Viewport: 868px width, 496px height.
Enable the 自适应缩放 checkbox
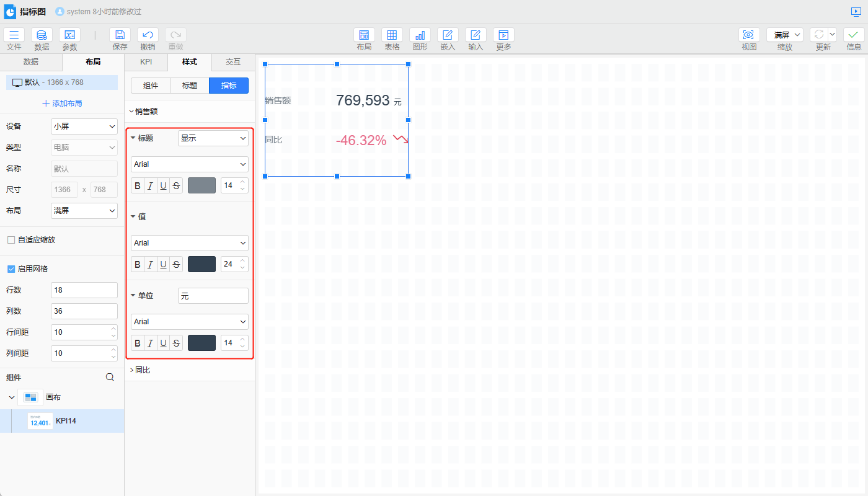[11, 240]
